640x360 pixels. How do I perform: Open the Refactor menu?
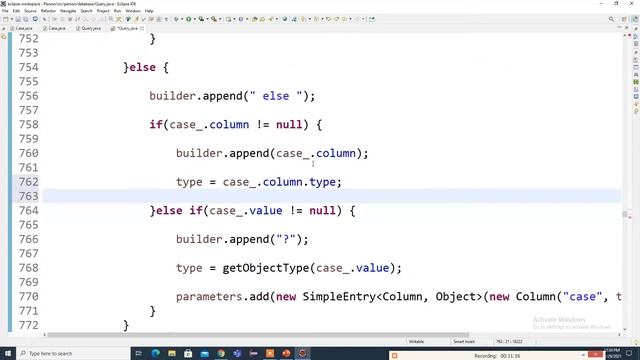(x=48, y=11)
